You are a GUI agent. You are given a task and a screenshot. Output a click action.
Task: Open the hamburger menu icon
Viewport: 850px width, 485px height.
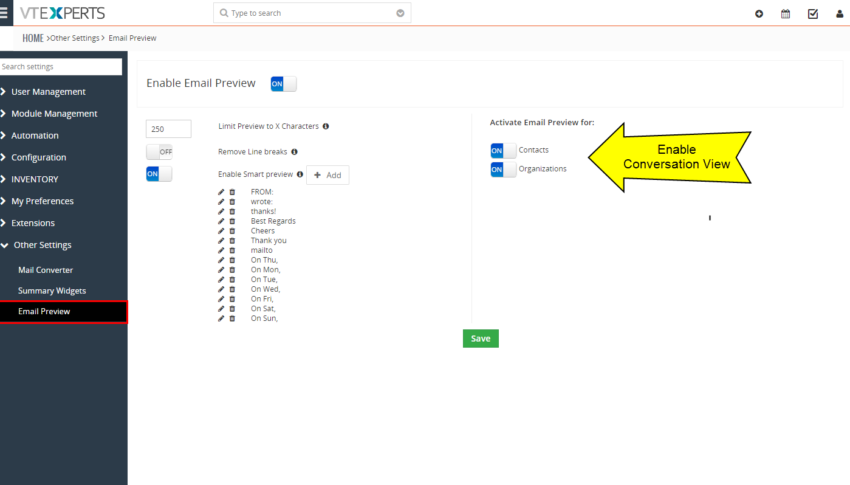click(x=4, y=12)
